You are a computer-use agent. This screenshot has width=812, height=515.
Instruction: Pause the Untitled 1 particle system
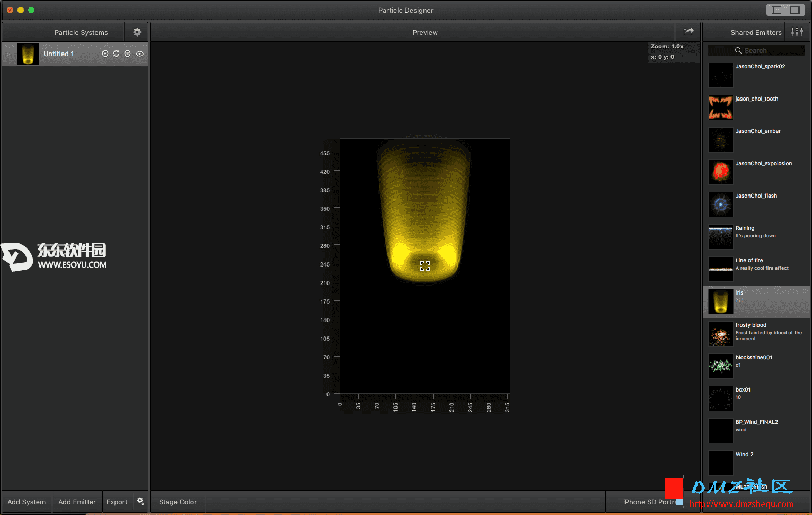coord(127,54)
